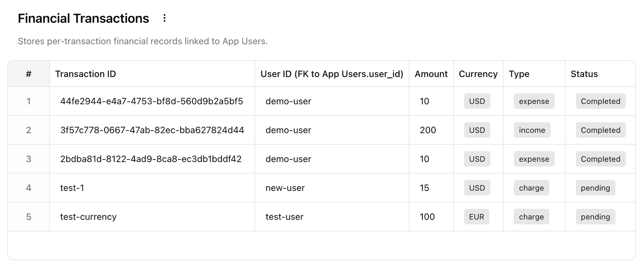
Task: Click the pending status in row 4
Action: (x=595, y=188)
